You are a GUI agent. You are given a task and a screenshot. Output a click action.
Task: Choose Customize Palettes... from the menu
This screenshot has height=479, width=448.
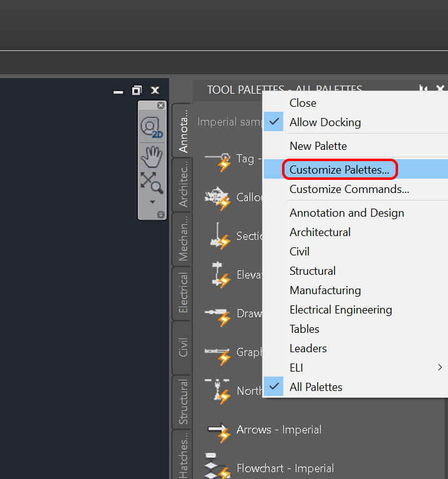(339, 170)
